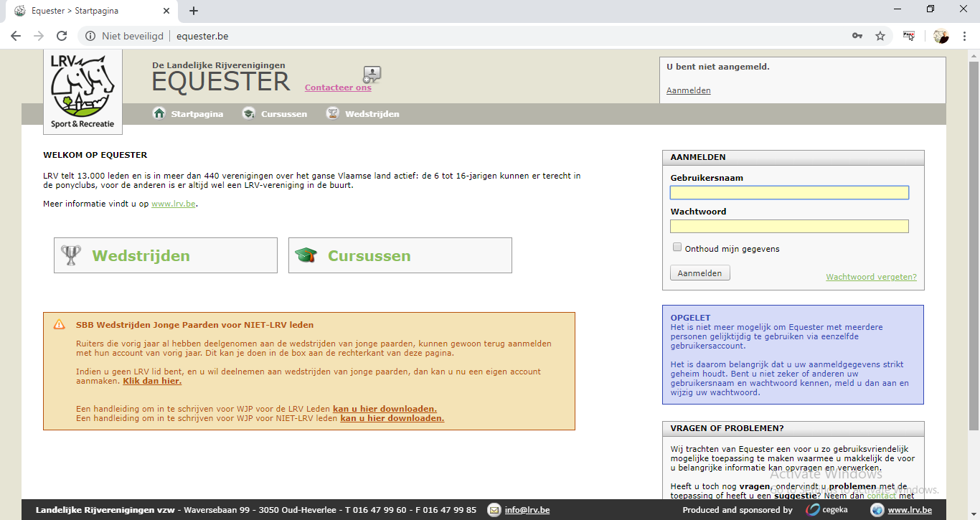The height and width of the screenshot is (520, 980).
Task: Click the info@lrv.be email link
Action: point(527,510)
